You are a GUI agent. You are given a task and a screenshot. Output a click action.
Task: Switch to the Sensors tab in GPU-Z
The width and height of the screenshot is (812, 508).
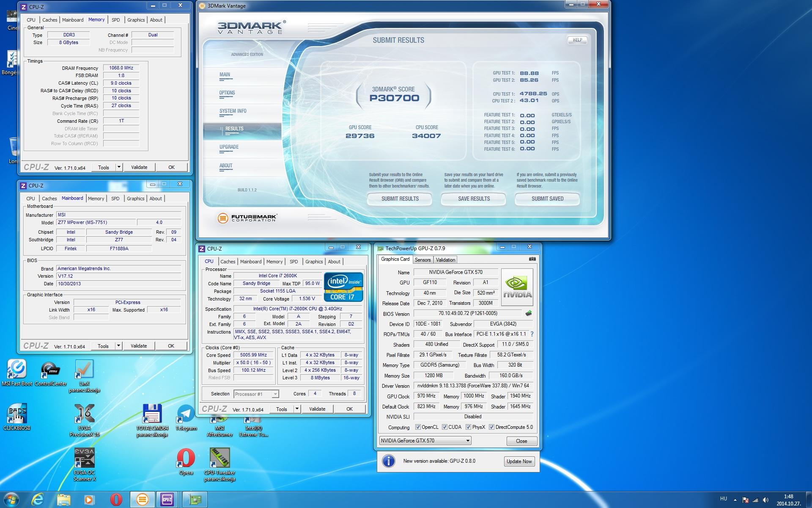(422, 260)
